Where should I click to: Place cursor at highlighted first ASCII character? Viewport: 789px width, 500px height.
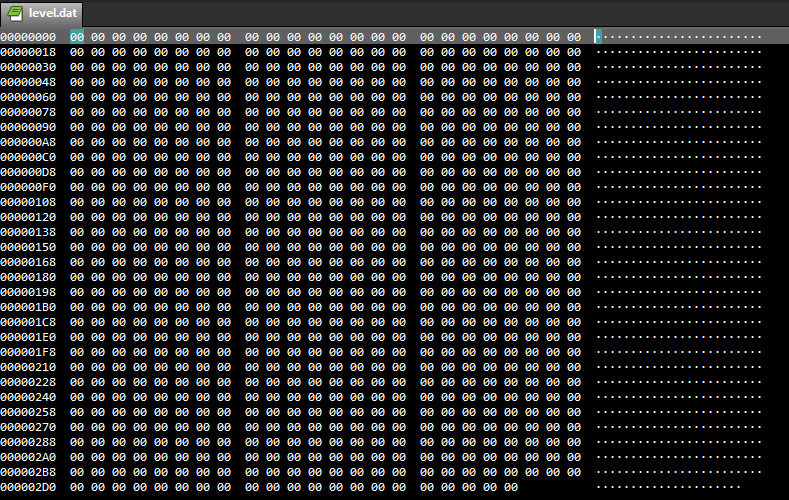[598, 37]
